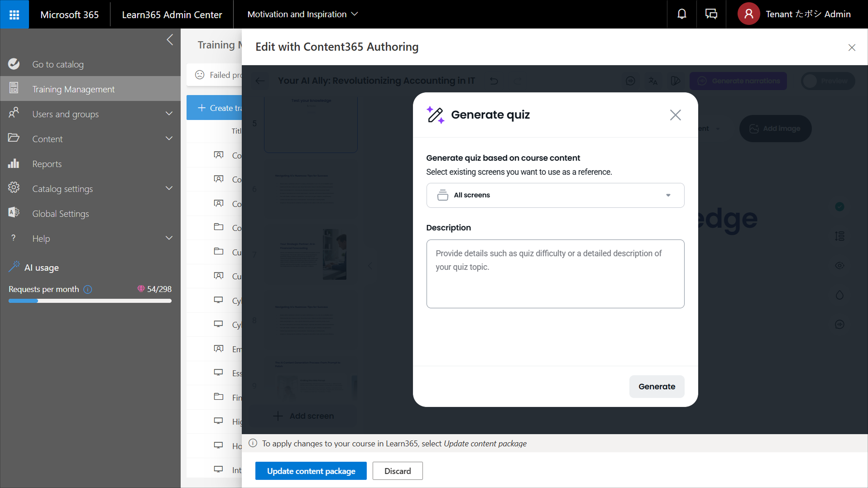The image size is (868, 488).
Task: Open the feedback chat icon
Action: click(x=711, y=14)
